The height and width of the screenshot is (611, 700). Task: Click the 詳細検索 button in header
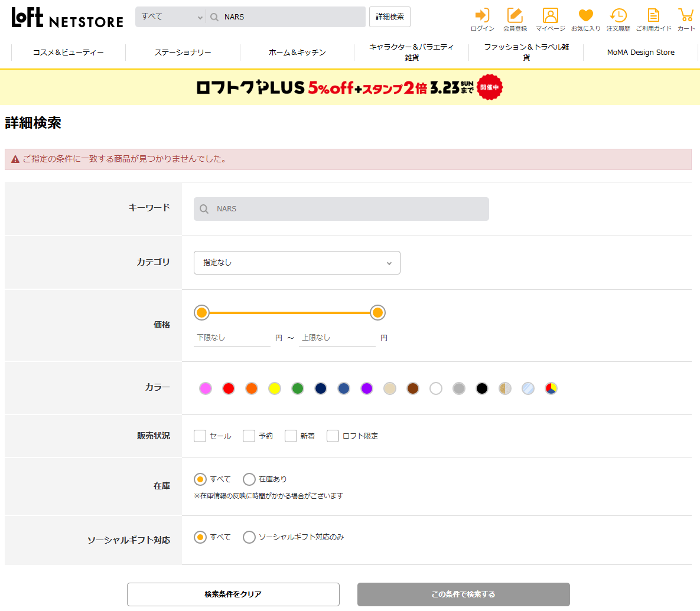(x=390, y=17)
